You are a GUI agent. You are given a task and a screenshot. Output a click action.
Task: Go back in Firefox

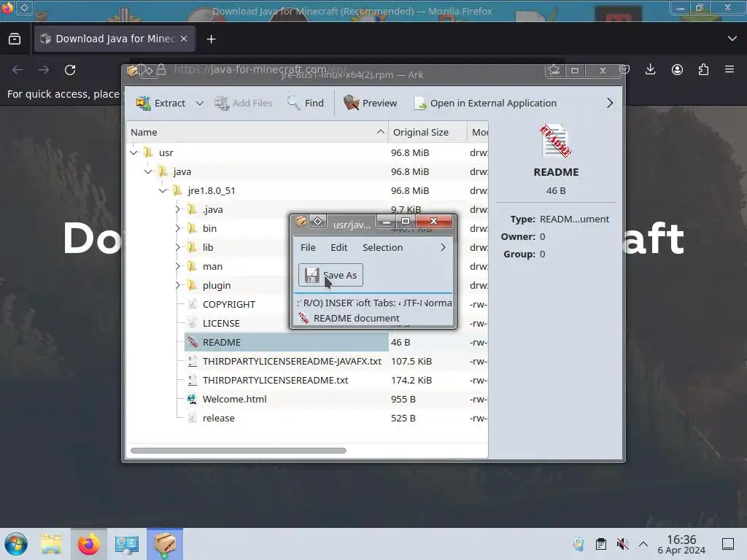pyautogui.click(x=18, y=70)
